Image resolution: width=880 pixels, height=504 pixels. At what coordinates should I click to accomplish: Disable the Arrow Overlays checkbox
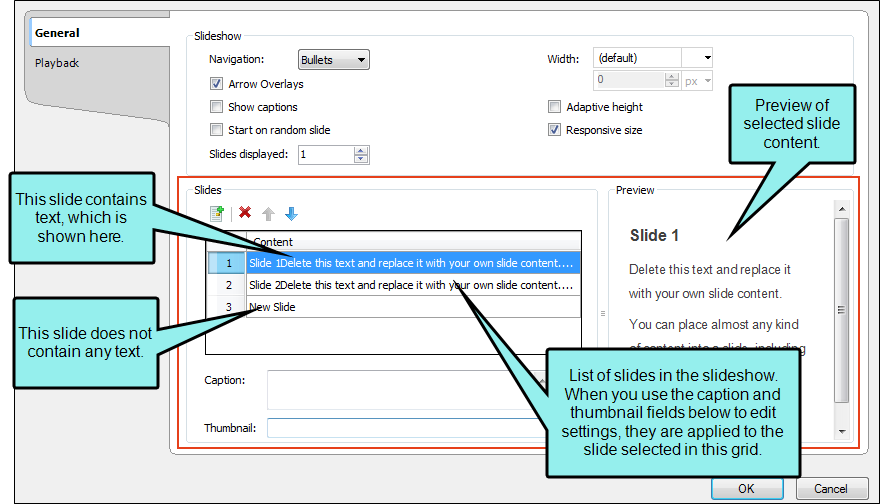click(x=216, y=84)
